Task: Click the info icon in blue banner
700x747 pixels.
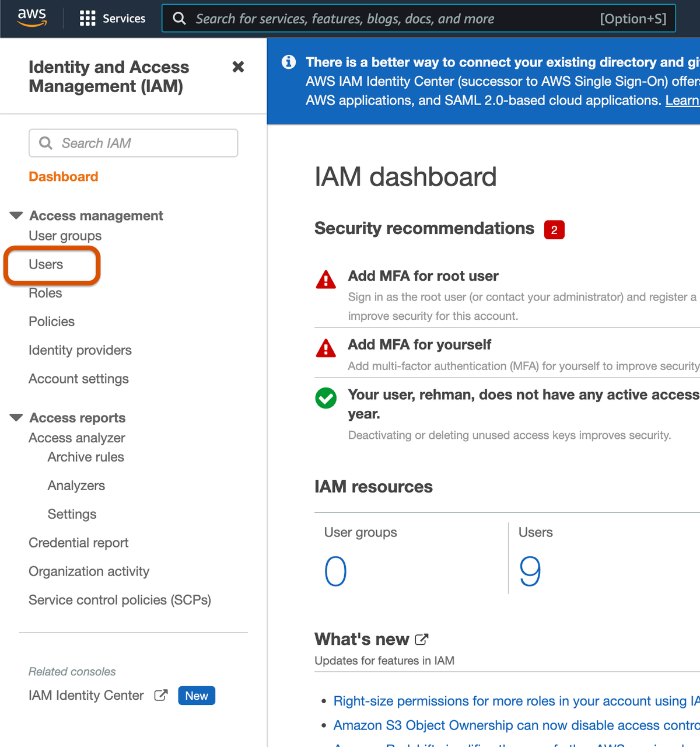Action: click(x=289, y=62)
